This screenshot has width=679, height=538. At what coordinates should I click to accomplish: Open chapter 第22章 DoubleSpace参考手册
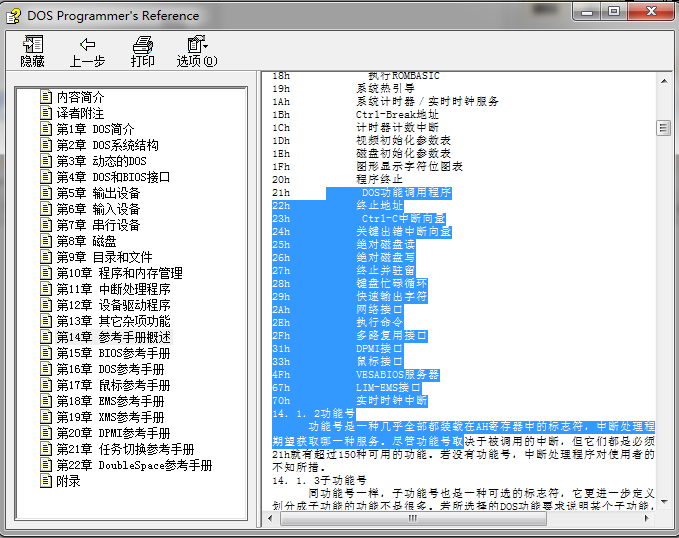point(135,466)
